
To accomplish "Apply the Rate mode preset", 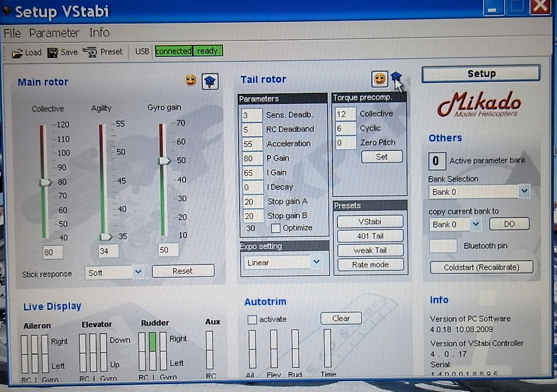I will tap(370, 264).
